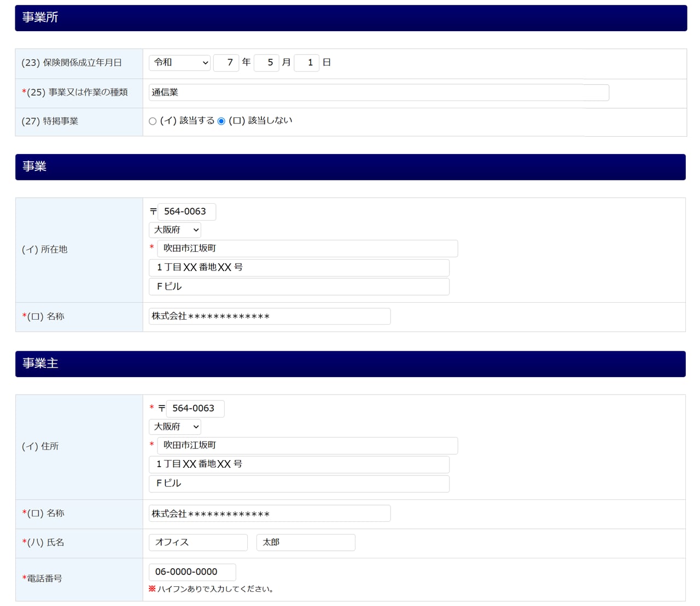
Task: Open the 大阪府 dropdown under 所在地
Action: 175,230
